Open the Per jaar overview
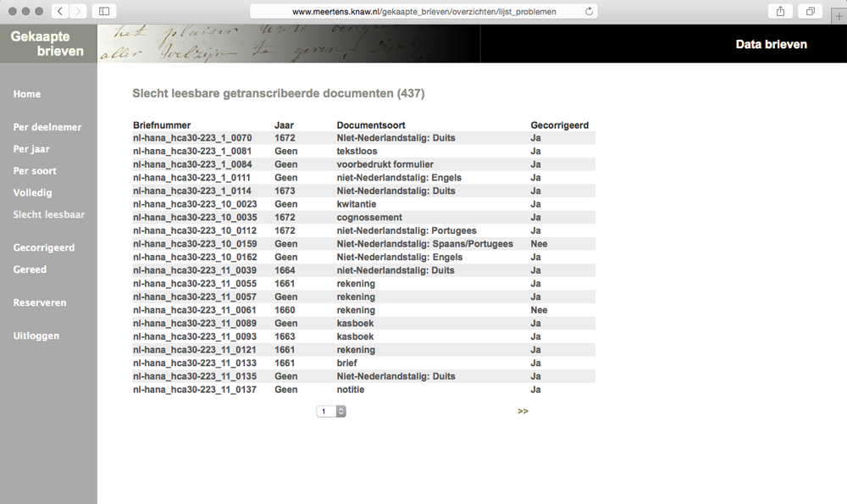The width and height of the screenshot is (847, 504). pos(31,149)
